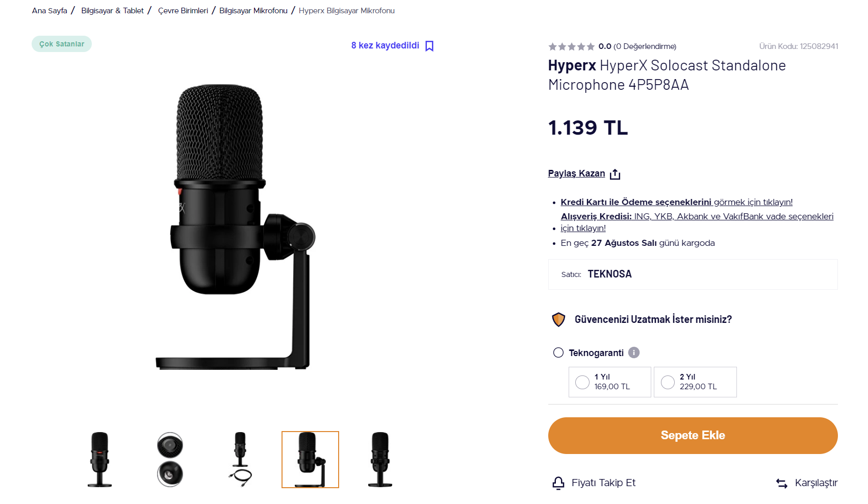Viewport: 868px width, 504px height.
Task: Go to Ana Sayfa breadcrumb
Action: pyautogui.click(x=49, y=11)
